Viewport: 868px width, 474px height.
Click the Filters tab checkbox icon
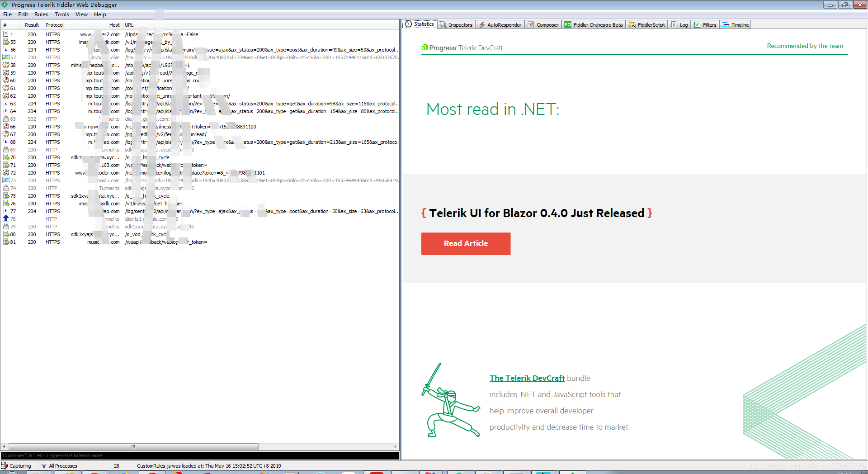point(697,25)
